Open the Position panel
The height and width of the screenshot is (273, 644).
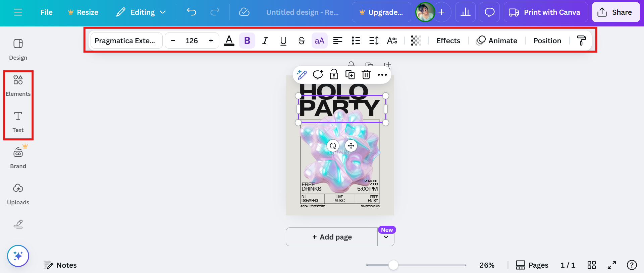pos(547,41)
